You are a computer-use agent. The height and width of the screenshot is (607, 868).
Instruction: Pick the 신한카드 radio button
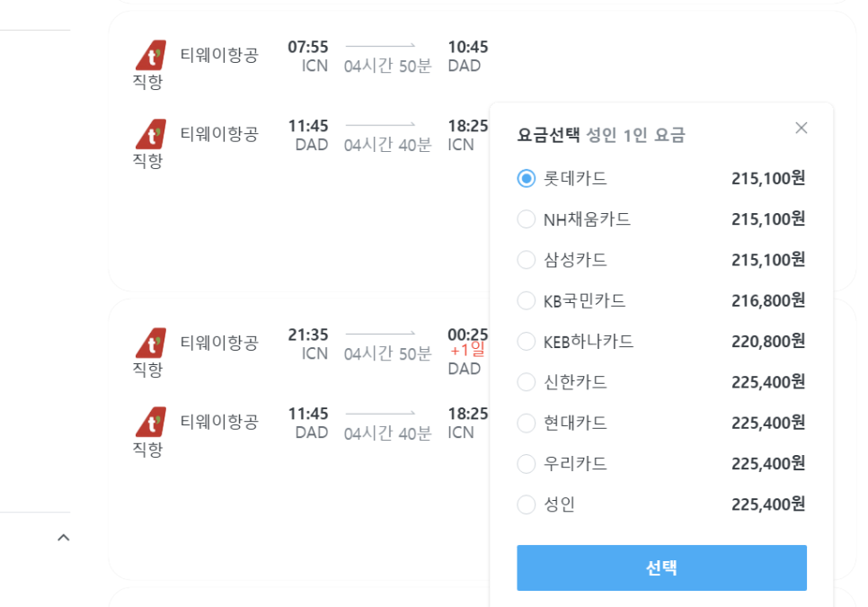tap(526, 382)
